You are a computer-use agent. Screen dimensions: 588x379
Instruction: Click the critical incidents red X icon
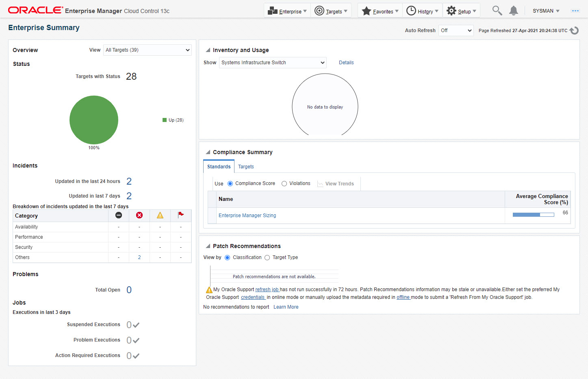(x=139, y=215)
